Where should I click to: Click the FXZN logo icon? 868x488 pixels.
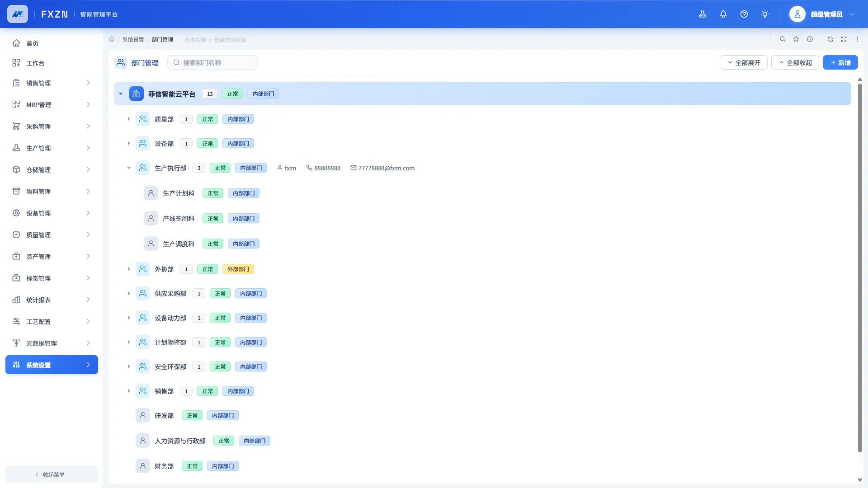tap(18, 14)
